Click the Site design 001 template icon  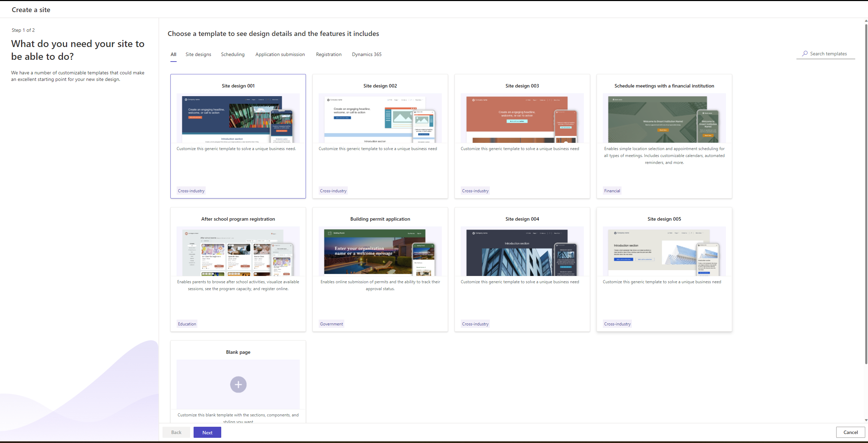[238, 119]
